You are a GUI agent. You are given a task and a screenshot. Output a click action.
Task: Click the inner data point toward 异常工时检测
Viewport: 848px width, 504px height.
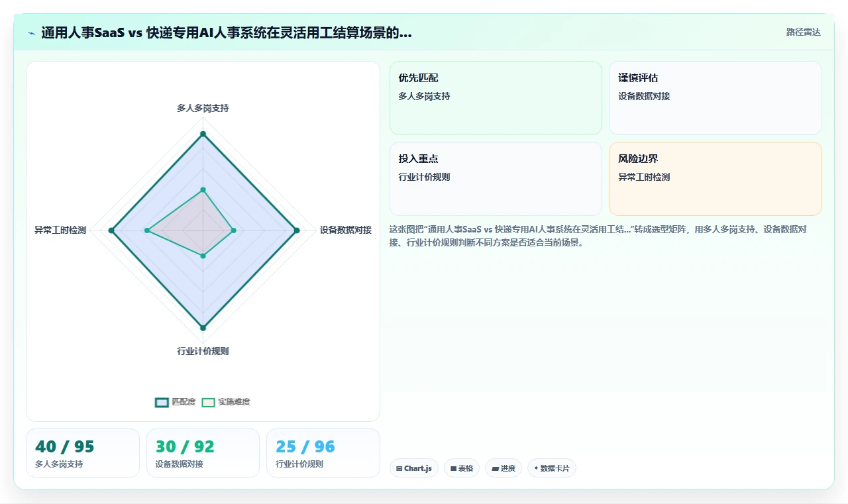click(x=147, y=230)
